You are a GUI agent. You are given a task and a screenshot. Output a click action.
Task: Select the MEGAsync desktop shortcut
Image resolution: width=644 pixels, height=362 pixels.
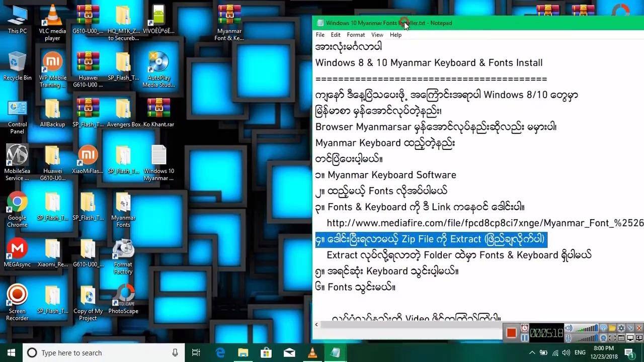coord(17,253)
